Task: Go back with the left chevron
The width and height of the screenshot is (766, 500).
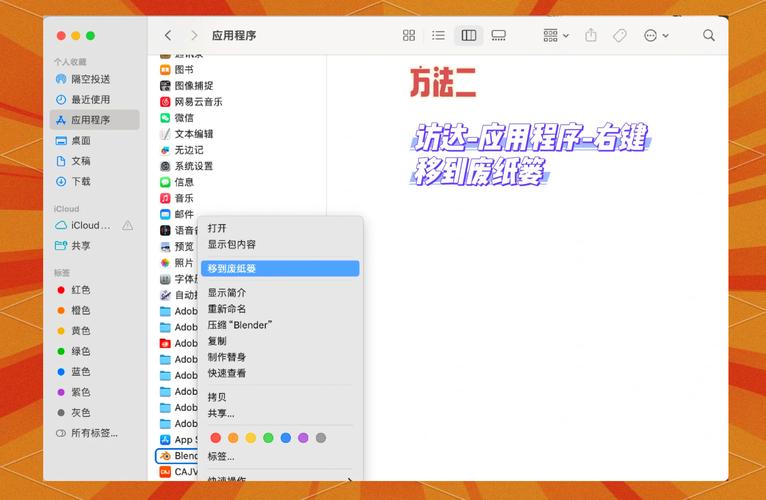Action: pos(168,35)
